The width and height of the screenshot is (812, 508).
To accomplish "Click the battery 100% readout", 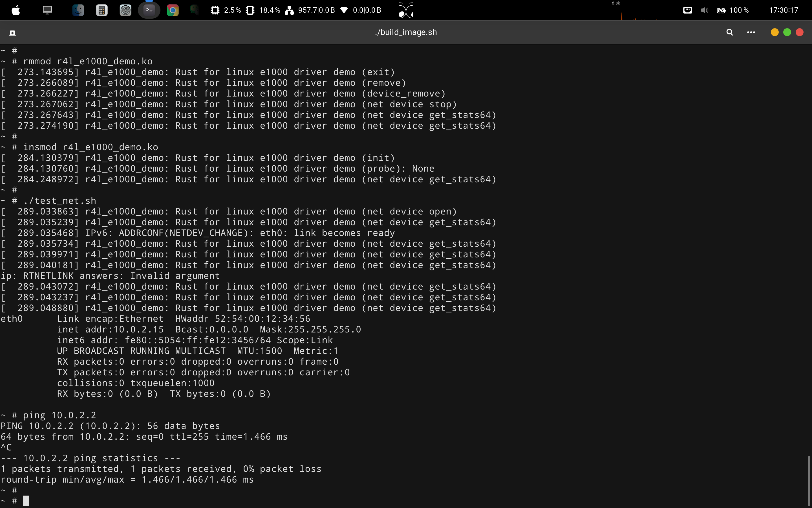I will coord(739,10).
